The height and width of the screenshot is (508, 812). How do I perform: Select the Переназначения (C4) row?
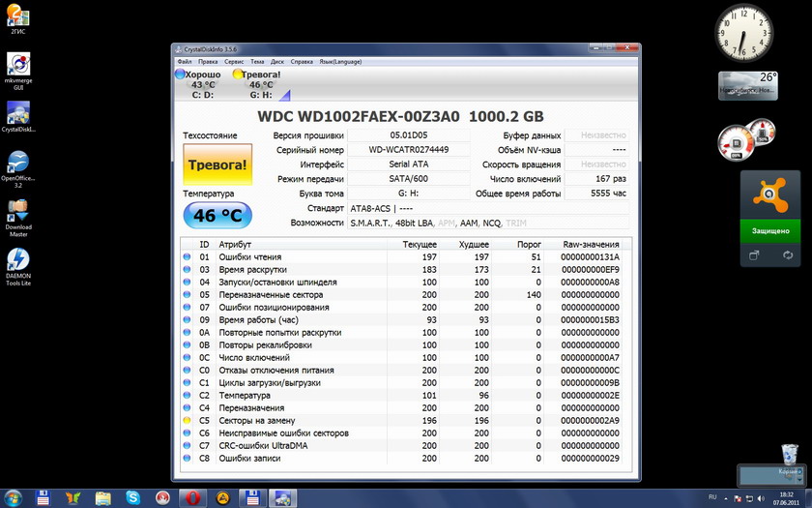click(402, 408)
